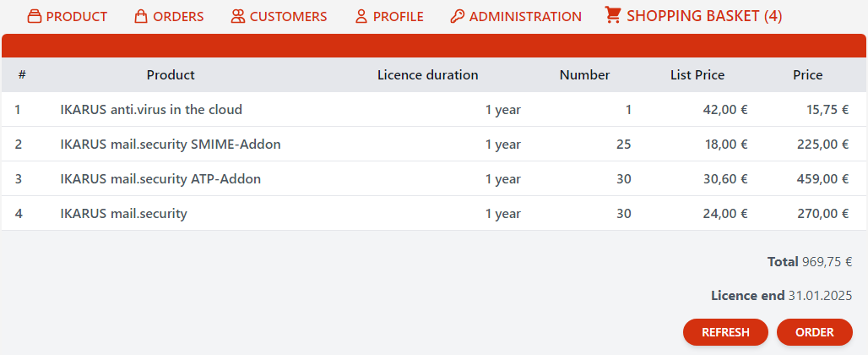Click the Price column header
The image size is (868, 355).
[808, 74]
